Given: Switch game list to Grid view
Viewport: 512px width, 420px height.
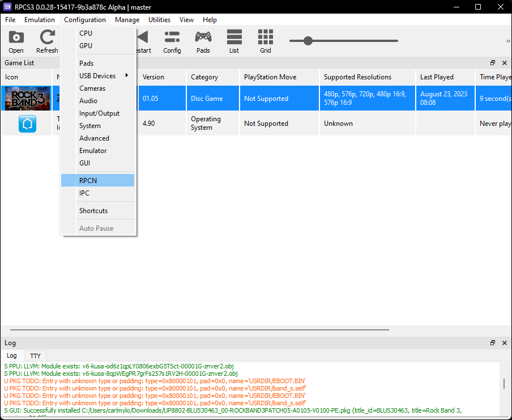Looking at the screenshot, I should pyautogui.click(x=266, y=42).
